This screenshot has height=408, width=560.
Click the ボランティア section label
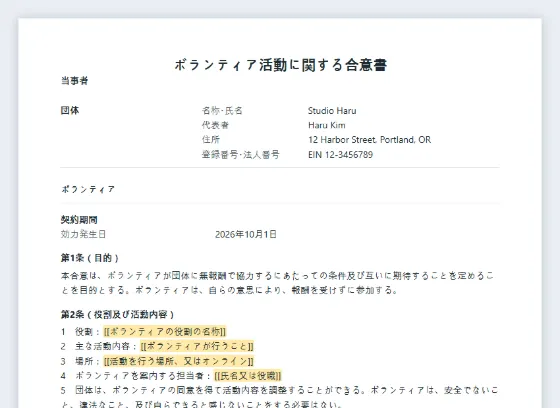[x=88, y=189]
